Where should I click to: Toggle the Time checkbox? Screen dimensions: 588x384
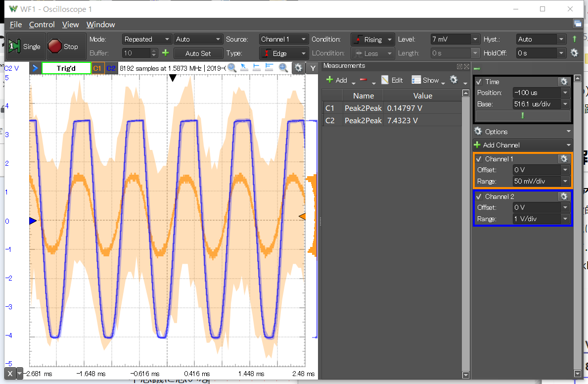pyautogui.click(x=479, y=82)
